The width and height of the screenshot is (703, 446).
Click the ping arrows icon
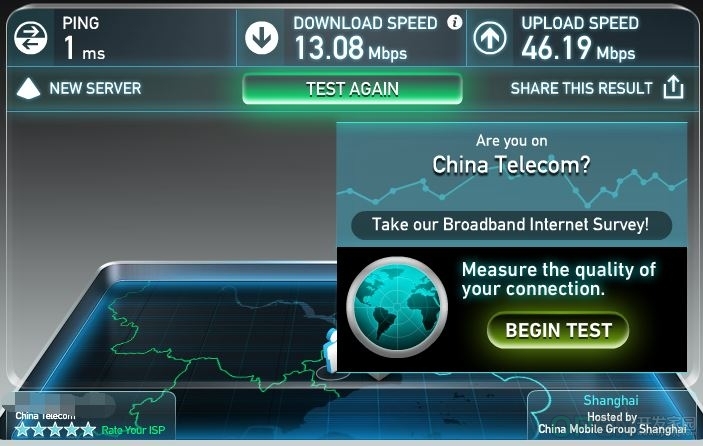(x=30, y=38)
